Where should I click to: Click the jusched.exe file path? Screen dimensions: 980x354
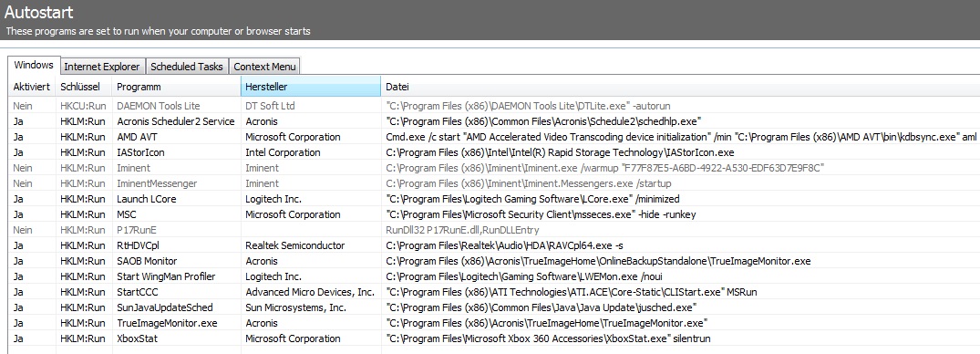point(542,307)
